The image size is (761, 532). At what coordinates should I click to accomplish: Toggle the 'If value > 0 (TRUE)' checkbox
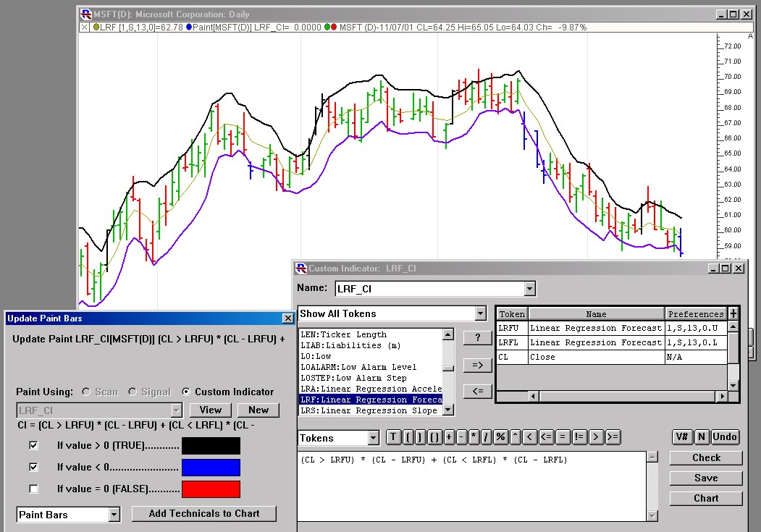33,445
